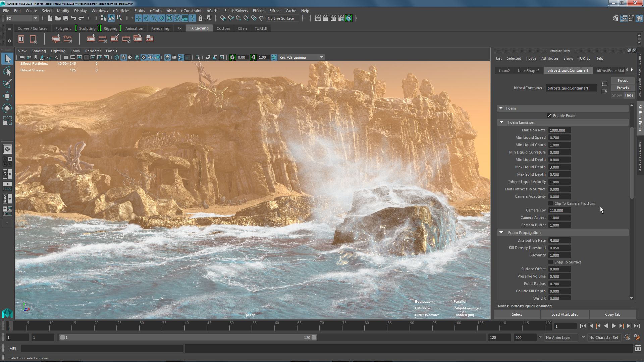Choose the Move tool in toolbox
This screenshot has height=362, width=644.
tap(7, 96)
